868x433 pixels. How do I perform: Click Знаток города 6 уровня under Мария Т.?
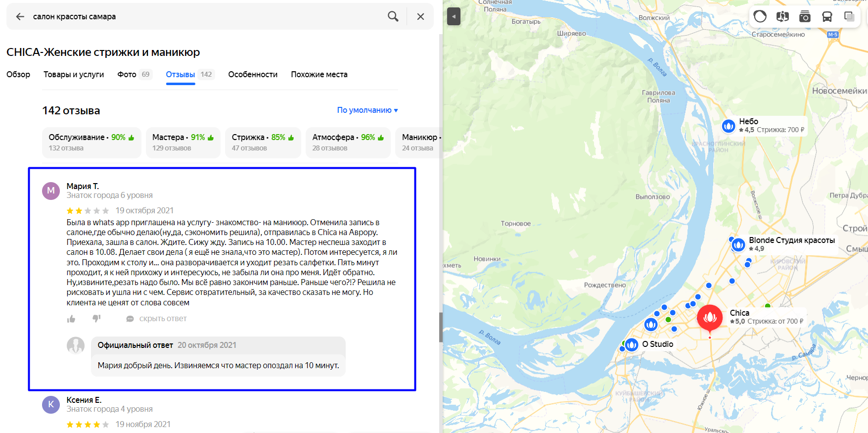(x=110, y=195)
